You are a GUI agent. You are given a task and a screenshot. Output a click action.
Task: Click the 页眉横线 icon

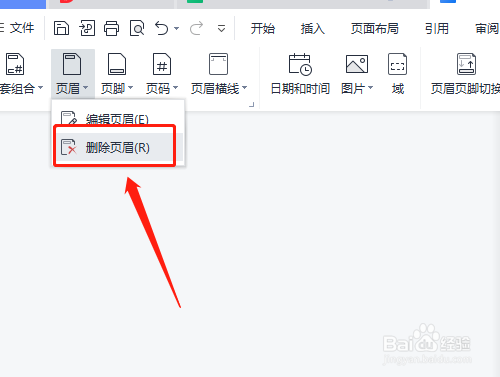coord(218,64)
